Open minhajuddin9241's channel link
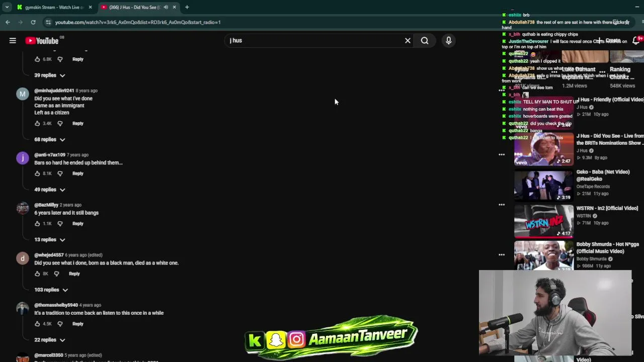Screen dimensions: 644x362 (54, 90)
